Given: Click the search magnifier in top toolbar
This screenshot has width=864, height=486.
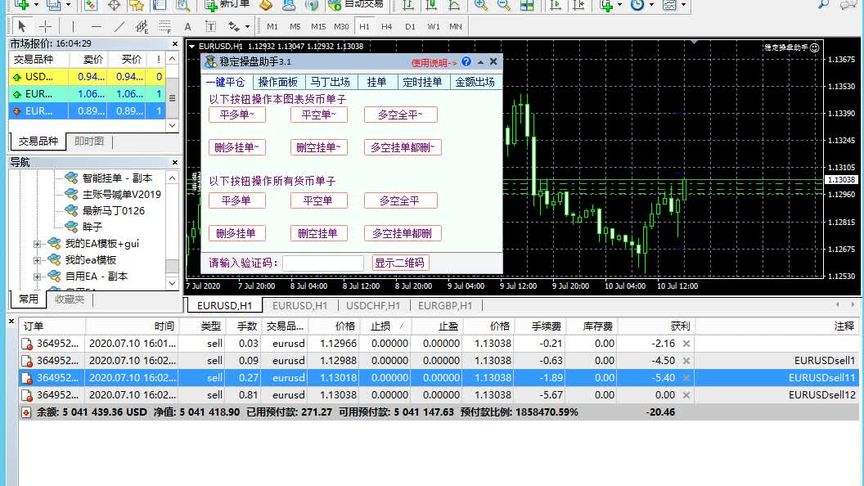Looking at the screenshot, I should (823, 4).
